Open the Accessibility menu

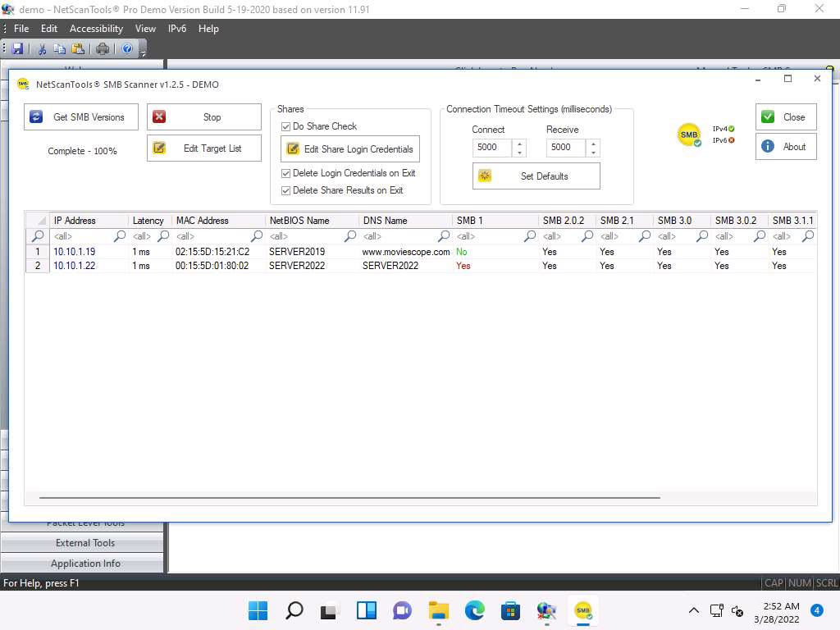tap(96, 29)
